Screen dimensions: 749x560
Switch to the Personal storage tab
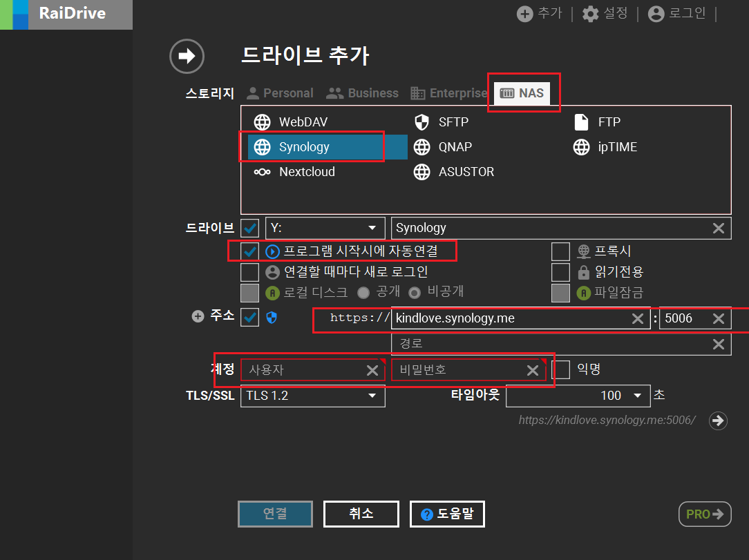point(281,93)
